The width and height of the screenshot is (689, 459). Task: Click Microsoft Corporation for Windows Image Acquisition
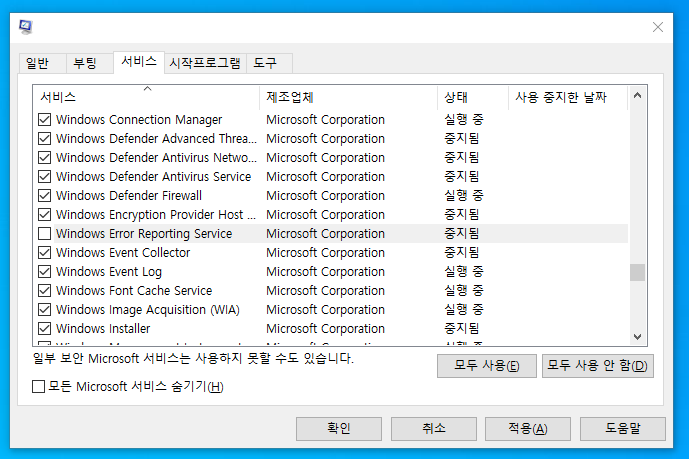[x=325, y=310]
